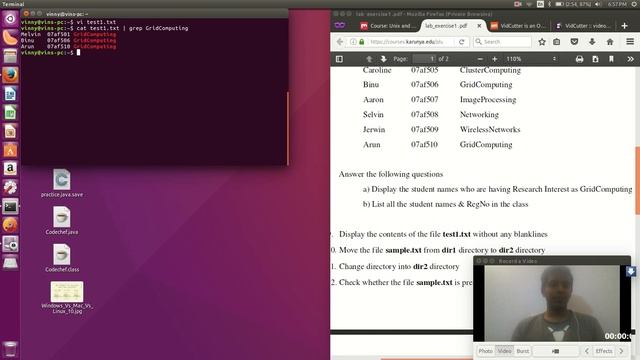Open Files manager in launcher

click(10, 56)
